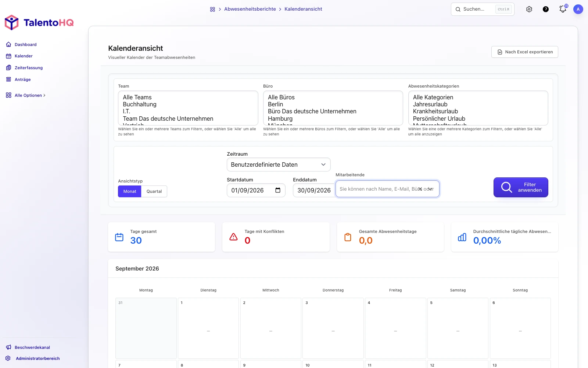Select Alle Teams in Team list

point(137,97)
